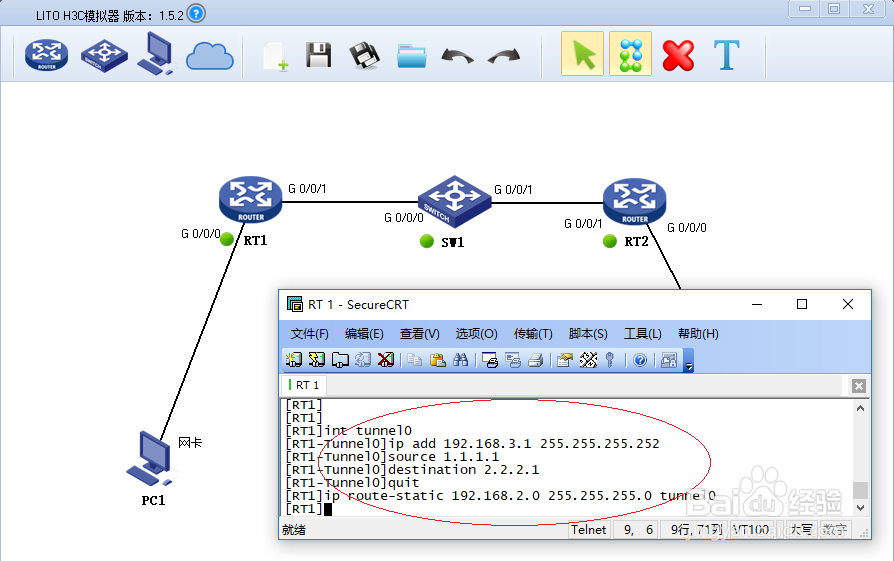The width and height of the screenshot is (894, 561).
Task: Select the SW1 switch on the canvas
Action: click(454, 201)
